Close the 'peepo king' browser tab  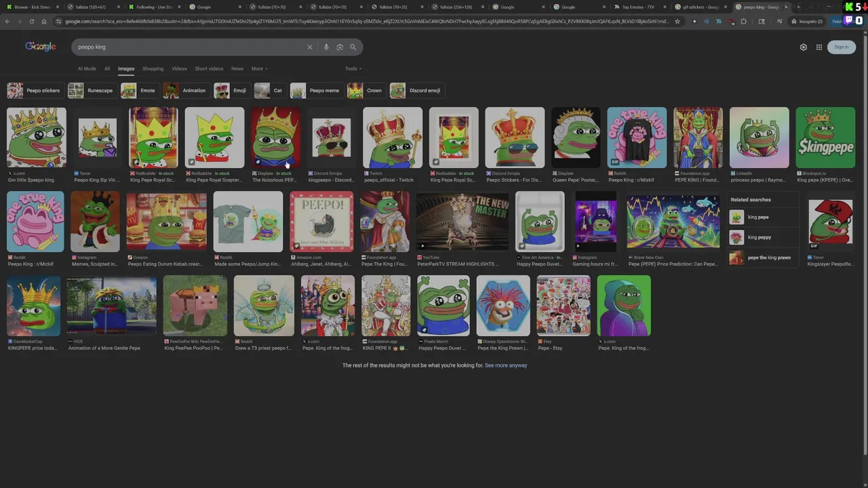pyautogui.click(x=787, y=7)
